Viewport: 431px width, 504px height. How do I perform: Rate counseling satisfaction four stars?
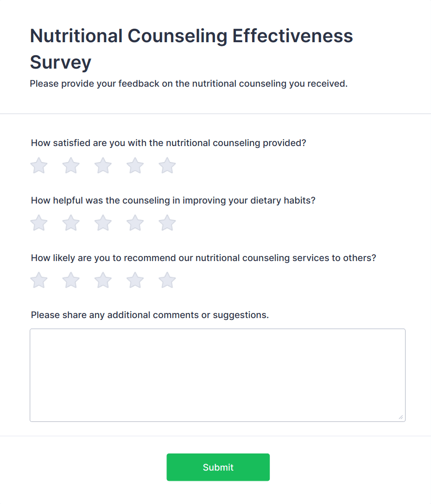point(135,166)
